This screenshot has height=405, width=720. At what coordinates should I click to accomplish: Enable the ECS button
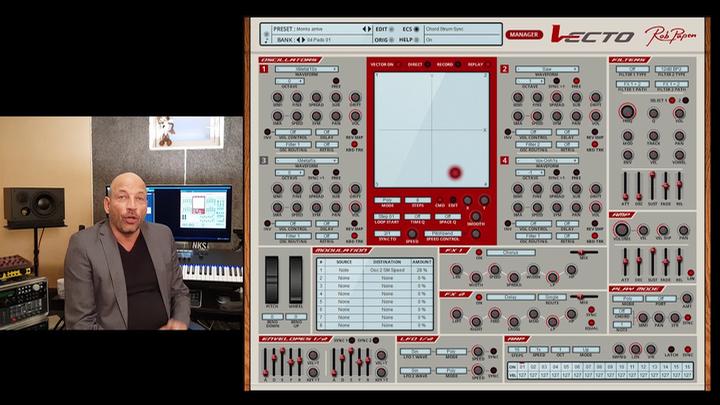click(x=417, y=29)
